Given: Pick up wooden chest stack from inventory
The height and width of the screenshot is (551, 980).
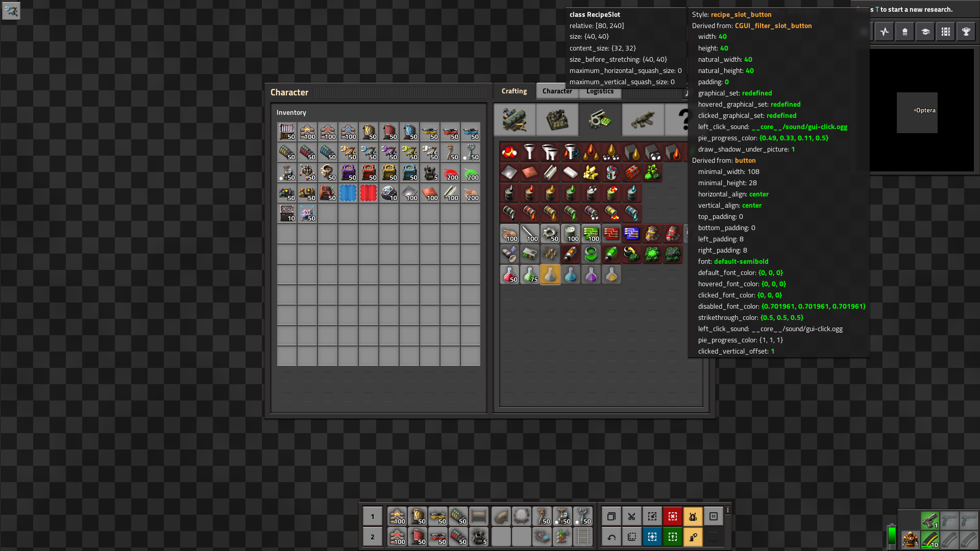Looking at the screenshot, I should click(x=287, y=132).
